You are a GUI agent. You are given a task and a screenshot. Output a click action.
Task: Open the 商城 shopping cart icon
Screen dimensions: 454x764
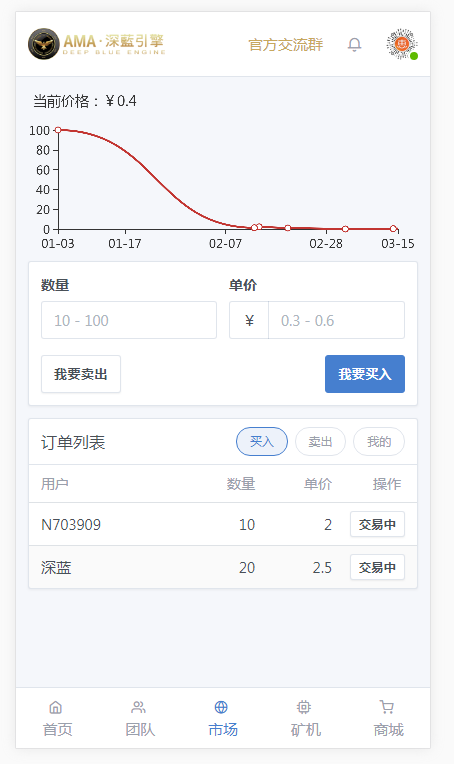point(386,707)
